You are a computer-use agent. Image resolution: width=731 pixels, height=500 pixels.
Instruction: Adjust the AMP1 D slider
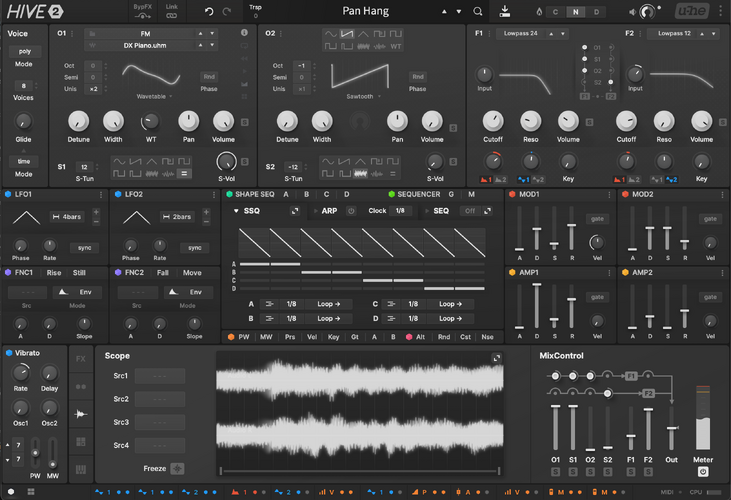(537, 305)
